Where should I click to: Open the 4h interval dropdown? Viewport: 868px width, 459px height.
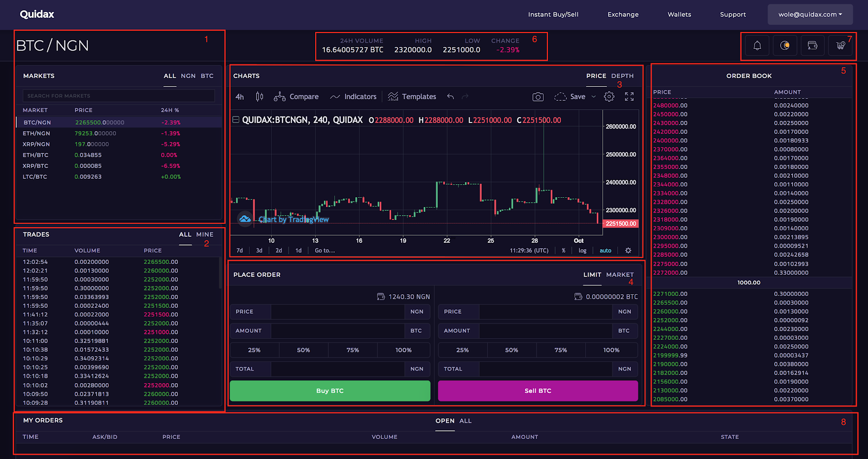click(x=240, y=96)
